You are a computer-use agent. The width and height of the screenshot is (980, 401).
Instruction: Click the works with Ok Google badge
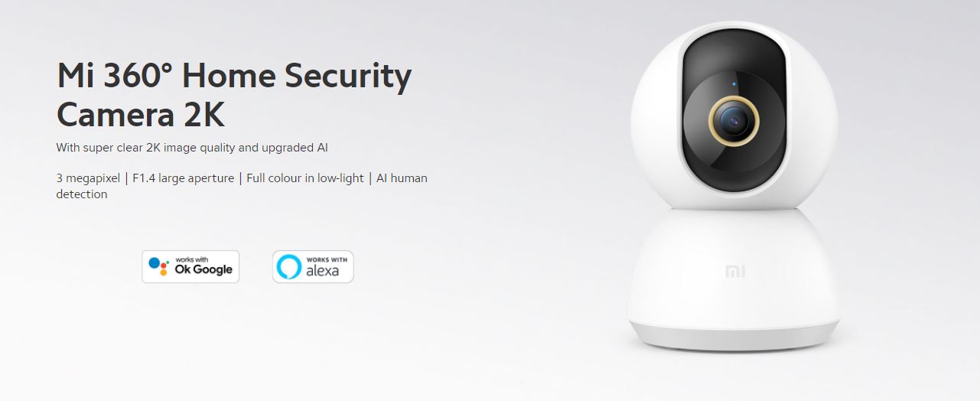coord(190,266)
